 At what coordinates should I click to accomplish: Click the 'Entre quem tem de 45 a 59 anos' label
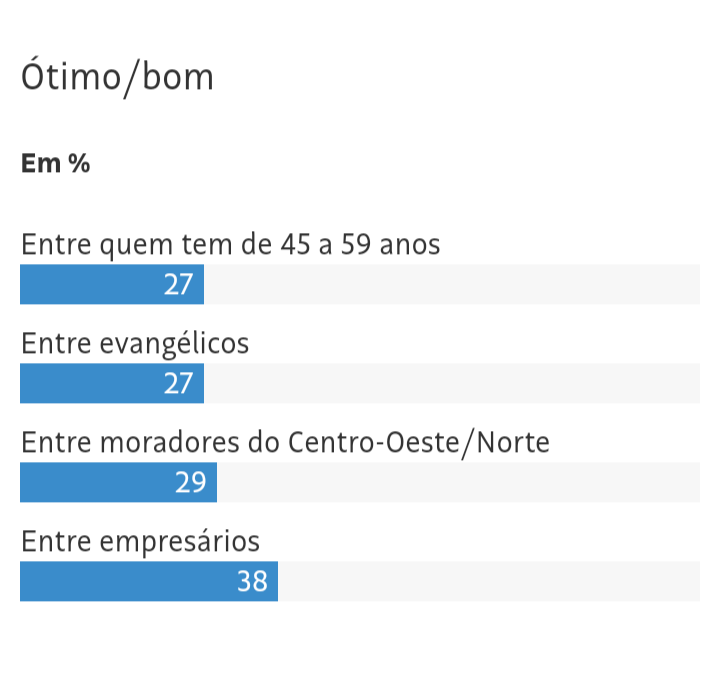230,244
